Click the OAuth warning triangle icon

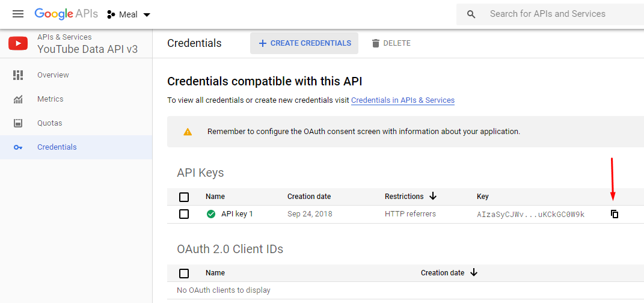[x=187, y=132]
